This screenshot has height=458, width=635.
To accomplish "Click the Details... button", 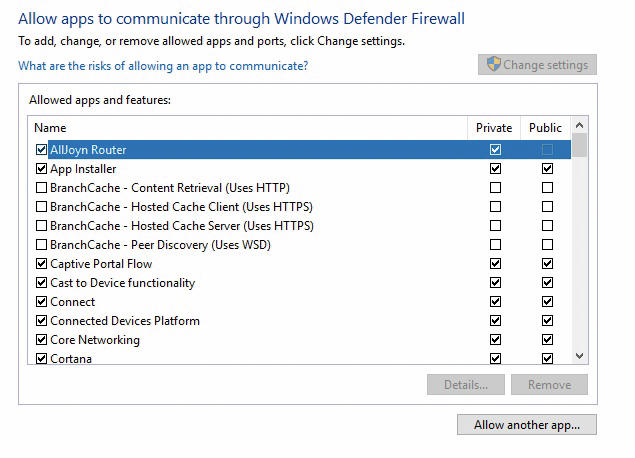I will pos(466,384).
